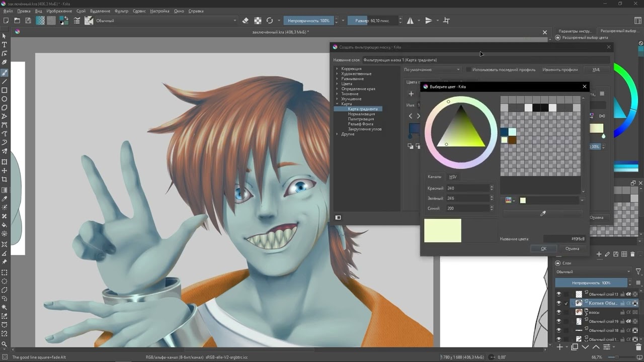The width and height of the screenshot is (644, 362).
Task: Toggle eraser mode in the toolbar
Action: 246,21
